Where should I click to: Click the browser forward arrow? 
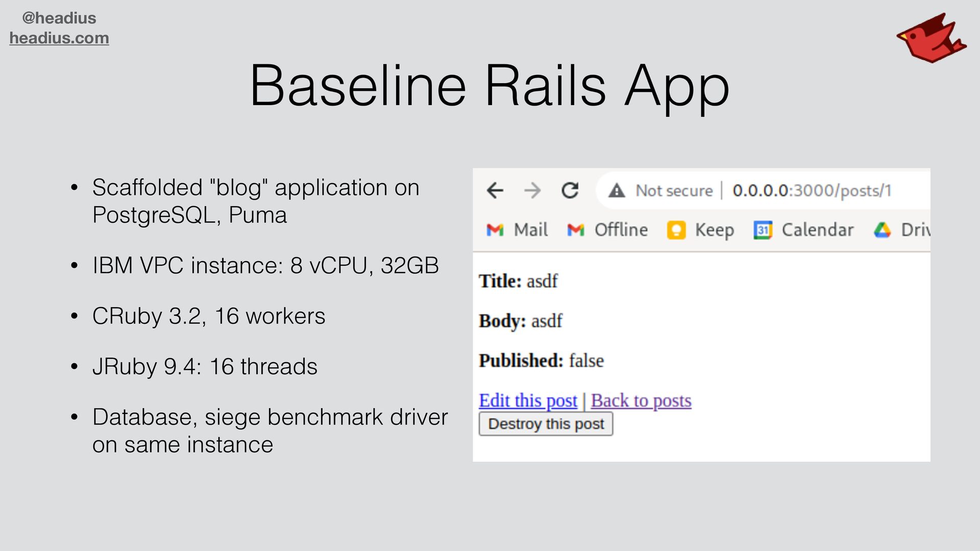(532, 190)
